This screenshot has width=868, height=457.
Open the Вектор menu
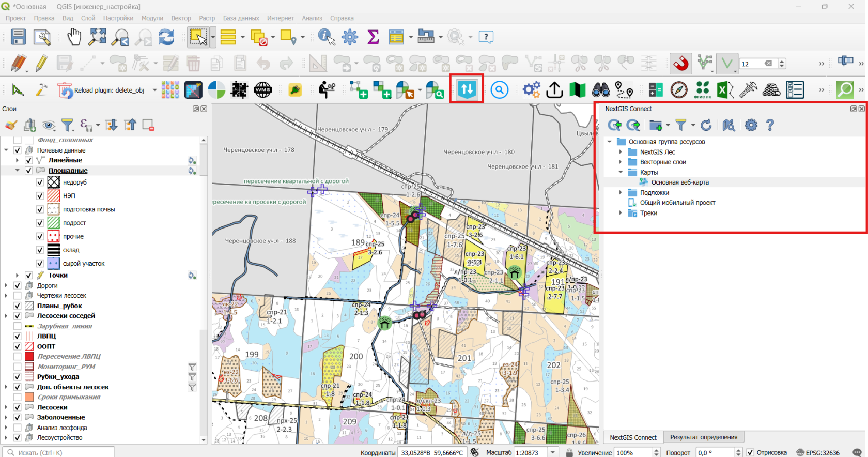point(181,18)
